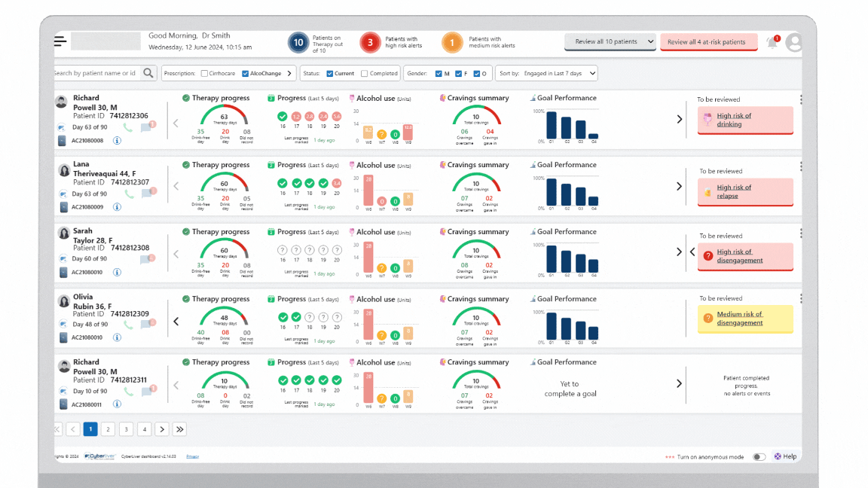The image size is (868, 488).
Task: Focus the patient name or id search field
Action: (96, 73)
